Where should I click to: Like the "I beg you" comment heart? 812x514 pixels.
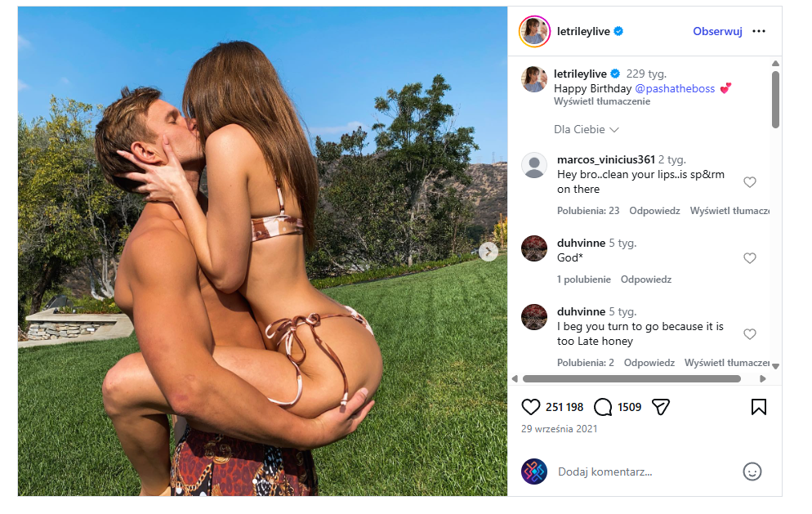tap(750, 334)
